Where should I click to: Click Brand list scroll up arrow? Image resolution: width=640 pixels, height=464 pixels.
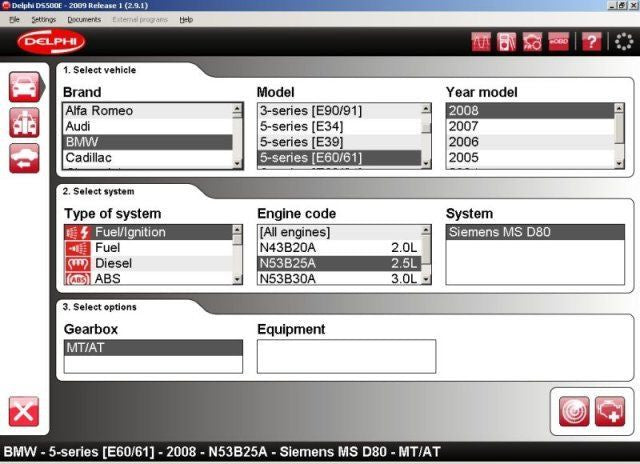pyautogui.click(x=238, y=108)
